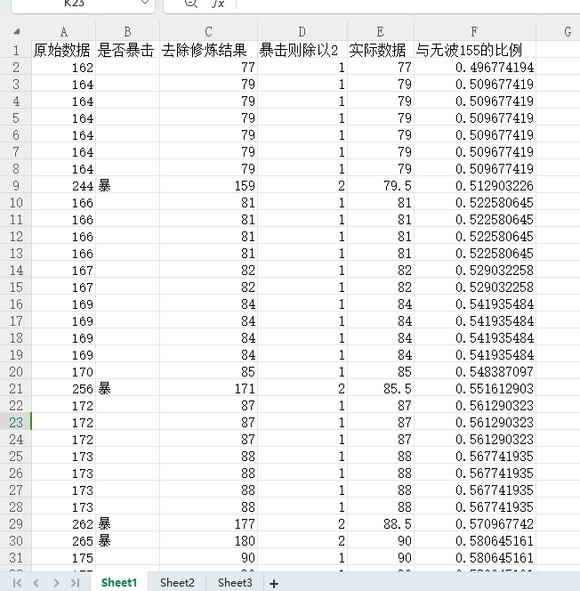Screen dimensions: 580x591
Task: Switch to the Sheet3 tab
Action: click(235, 583)
